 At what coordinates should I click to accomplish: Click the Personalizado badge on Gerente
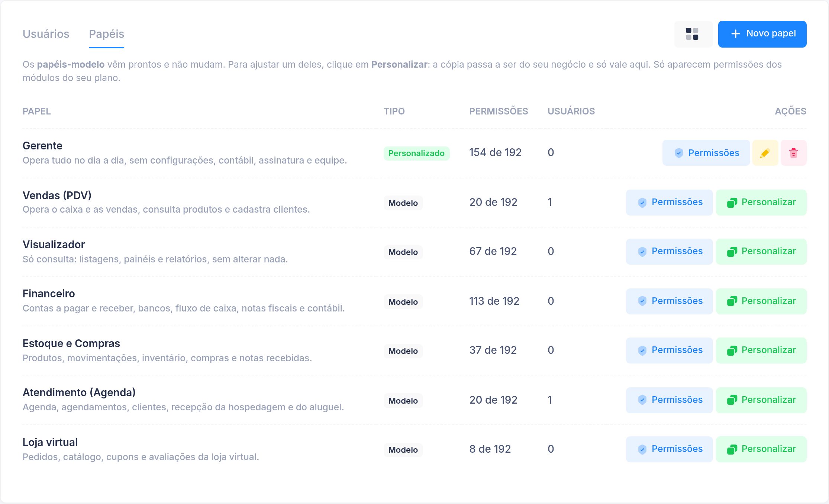(416, 153)
